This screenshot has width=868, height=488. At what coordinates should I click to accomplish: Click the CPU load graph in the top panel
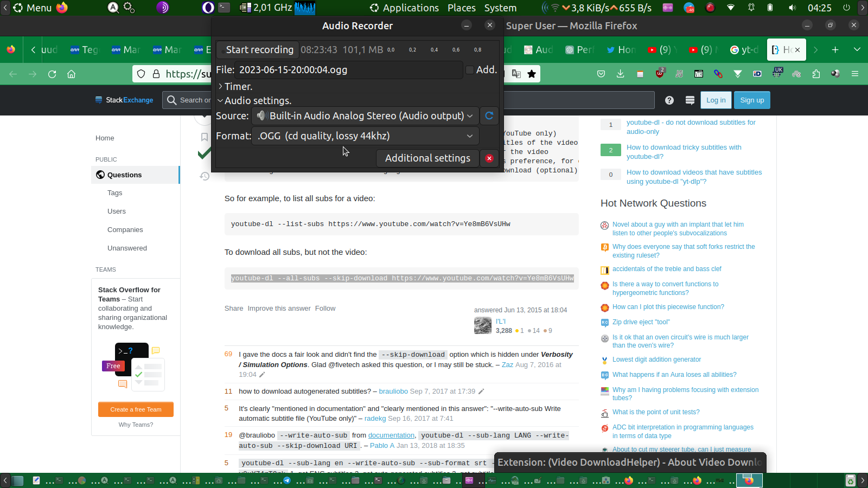click(x=305, y=8)
